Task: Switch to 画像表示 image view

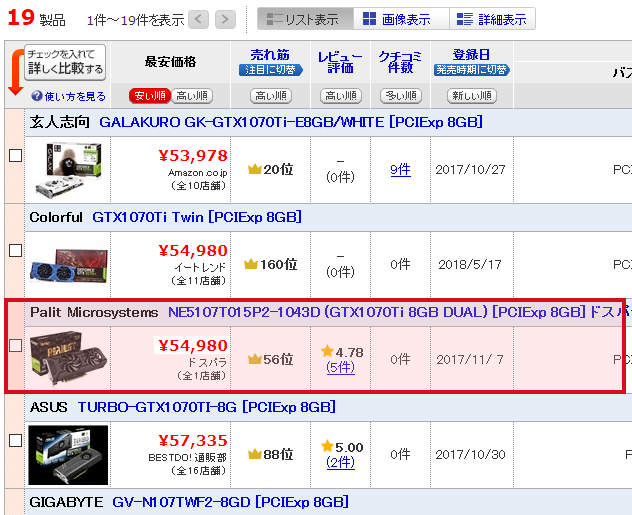Action: click(x=401, y=19)
